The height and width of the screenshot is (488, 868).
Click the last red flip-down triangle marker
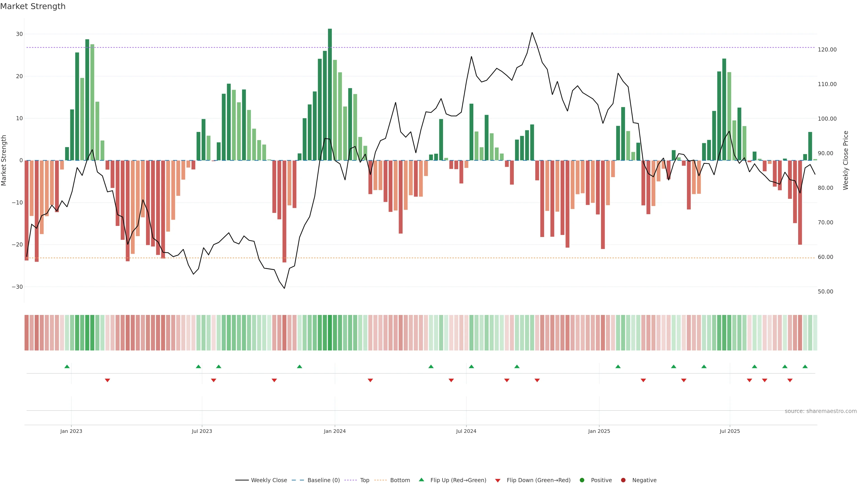(x=790, y=380)
